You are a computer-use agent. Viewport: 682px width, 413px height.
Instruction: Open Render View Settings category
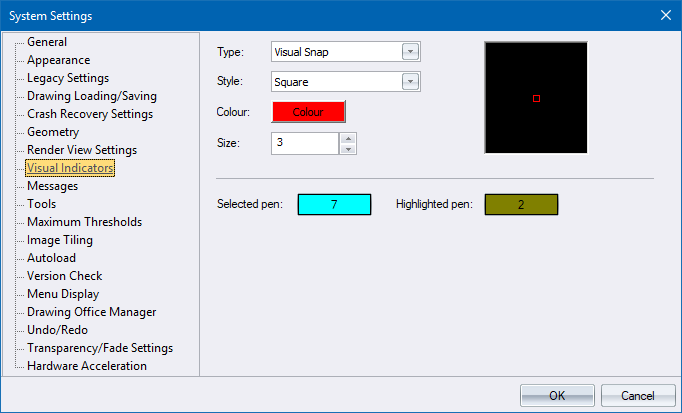click(82, 150)
